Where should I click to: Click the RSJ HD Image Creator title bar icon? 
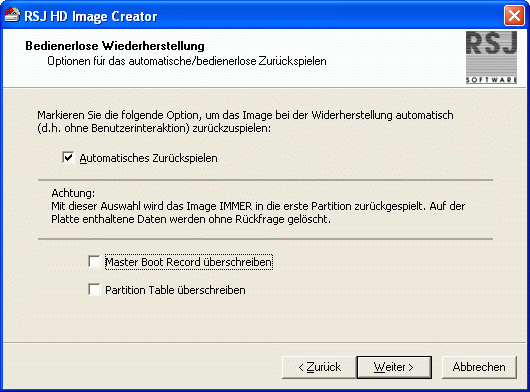(x=12, y=15)
